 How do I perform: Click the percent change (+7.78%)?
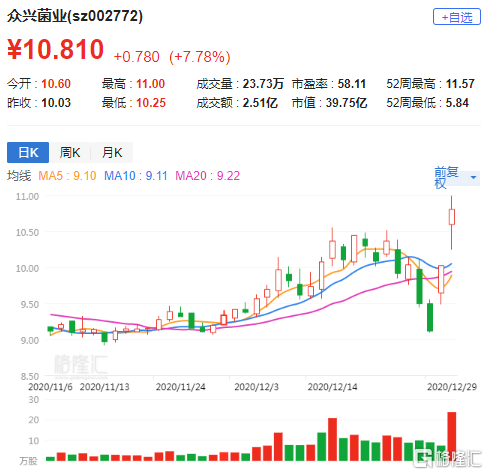[200, 57]
